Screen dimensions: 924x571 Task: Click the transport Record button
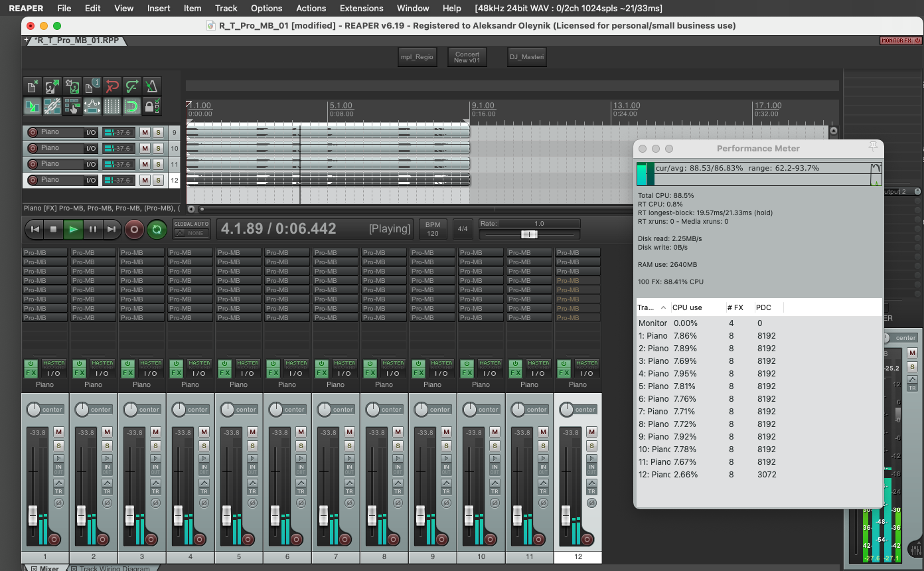134,229
